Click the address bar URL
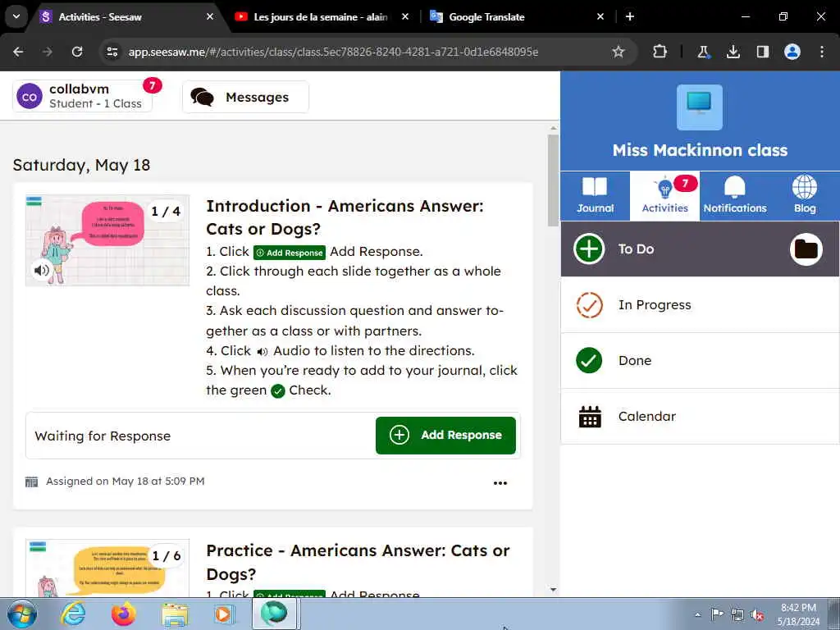 333,52
